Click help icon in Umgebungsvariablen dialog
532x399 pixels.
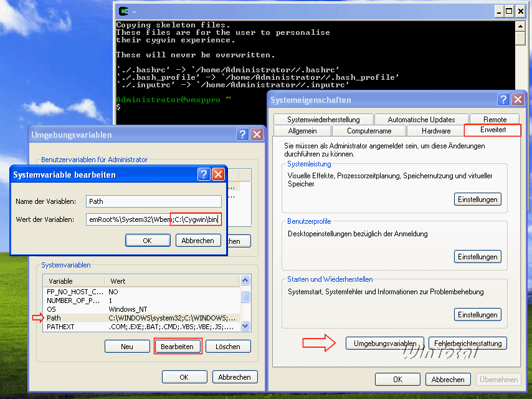pyautogui.click(x=242, y=135)
